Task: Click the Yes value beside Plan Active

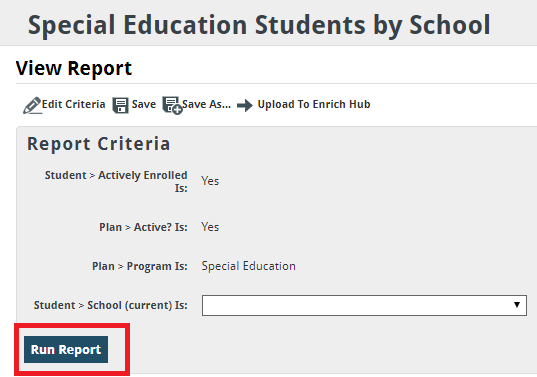Action: tap(210, 227)
